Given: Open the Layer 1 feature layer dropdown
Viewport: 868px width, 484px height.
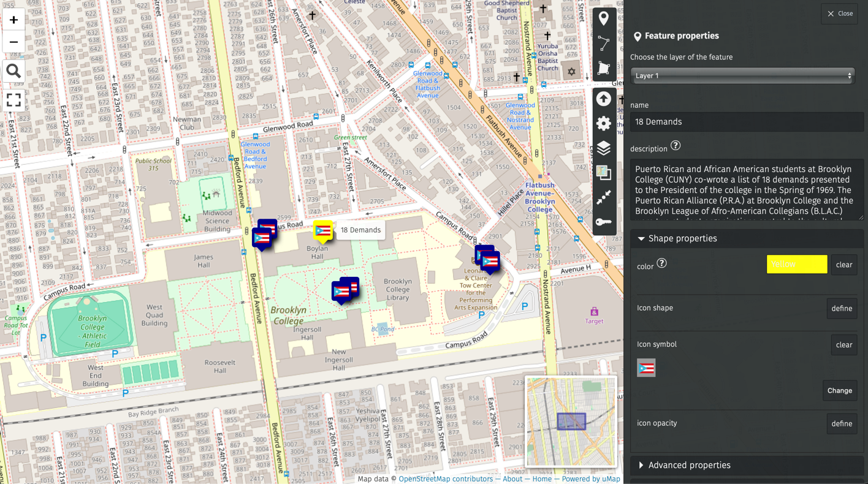Looking at the screenshot, I should 742,76.
